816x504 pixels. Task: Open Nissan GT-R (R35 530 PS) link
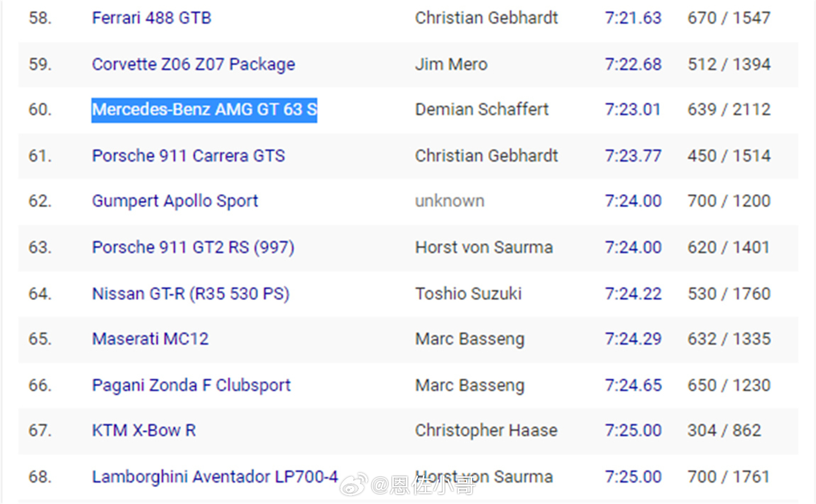click(x=191, y=294)
